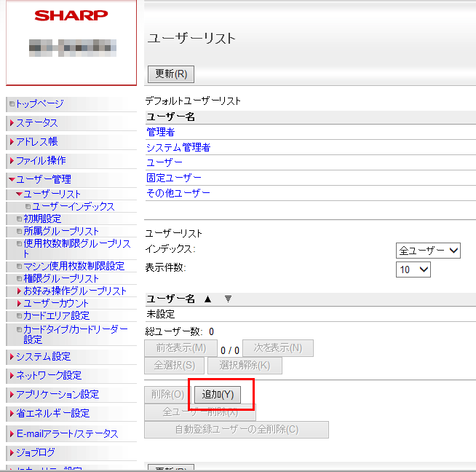Open カードエリア設定 in the sidebar
The width and height of the screenshot is (476, 472).
56,315
